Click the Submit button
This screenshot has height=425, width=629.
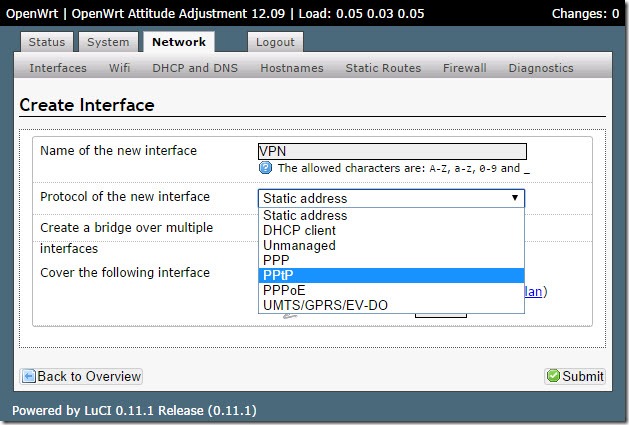point(575,376)
